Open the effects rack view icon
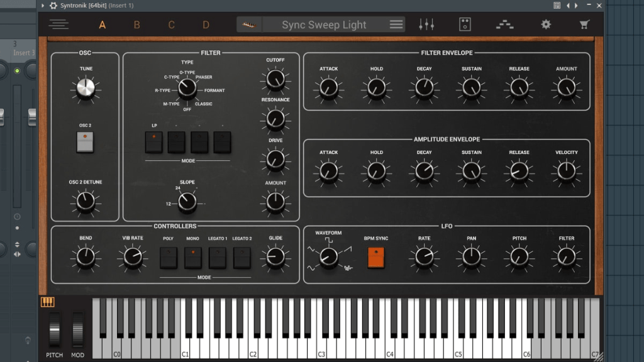Image resolution: width=644 pixels, height=362 pixels. click(465, 25)
